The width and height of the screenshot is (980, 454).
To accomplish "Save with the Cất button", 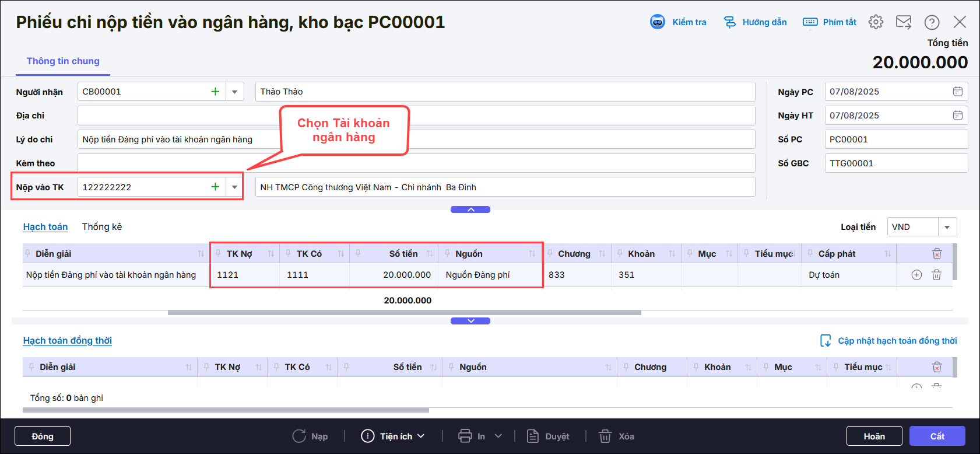I will (937, 436).
